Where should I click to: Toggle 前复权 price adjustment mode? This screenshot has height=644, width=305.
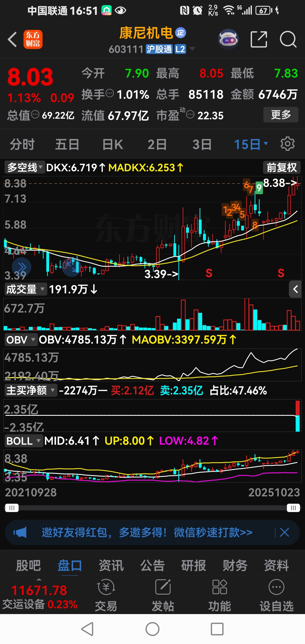[282, 167]
